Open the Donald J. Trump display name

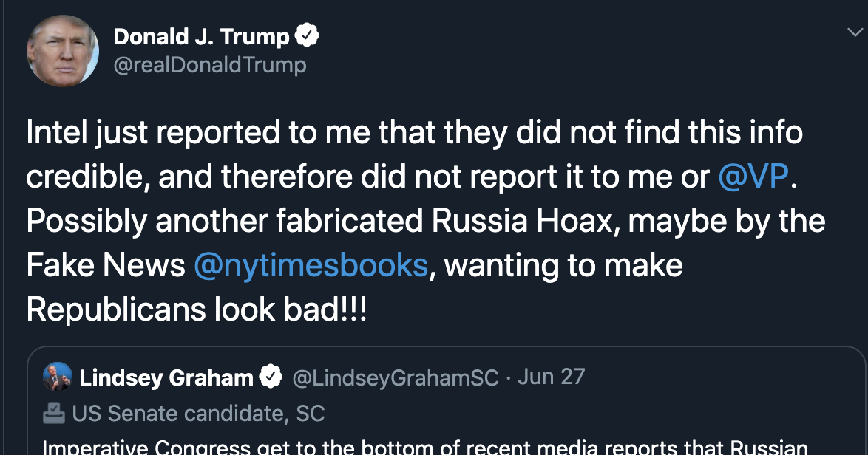pos(201,36)
